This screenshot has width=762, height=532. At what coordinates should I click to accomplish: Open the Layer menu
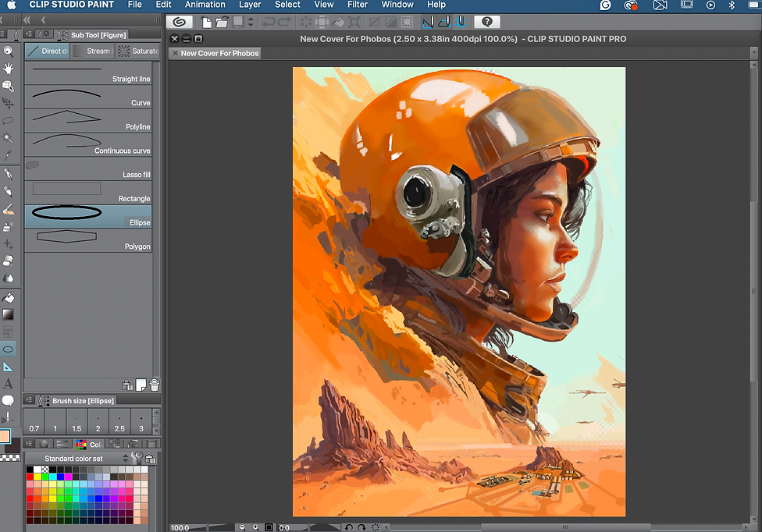[x=250, y=5]
